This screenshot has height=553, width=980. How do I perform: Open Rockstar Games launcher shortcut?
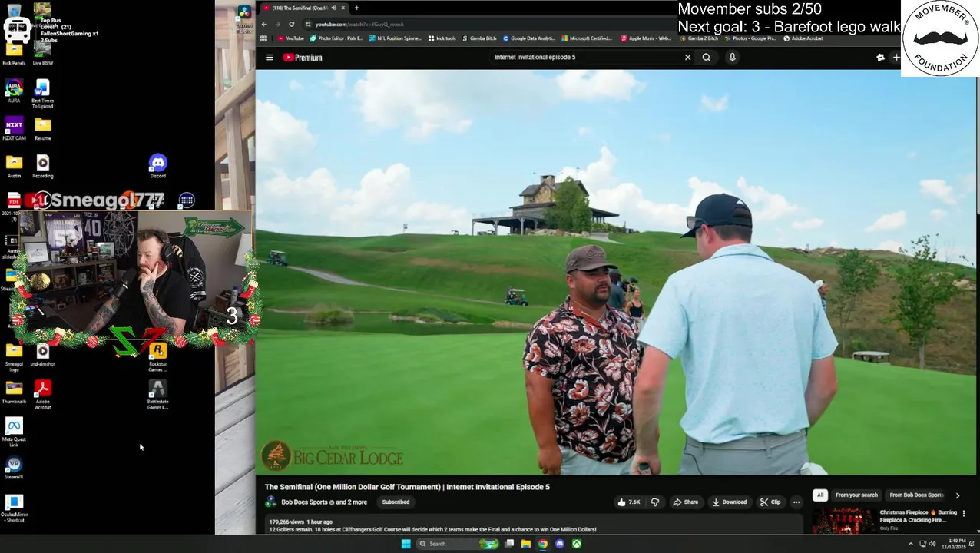coord(157,357)
